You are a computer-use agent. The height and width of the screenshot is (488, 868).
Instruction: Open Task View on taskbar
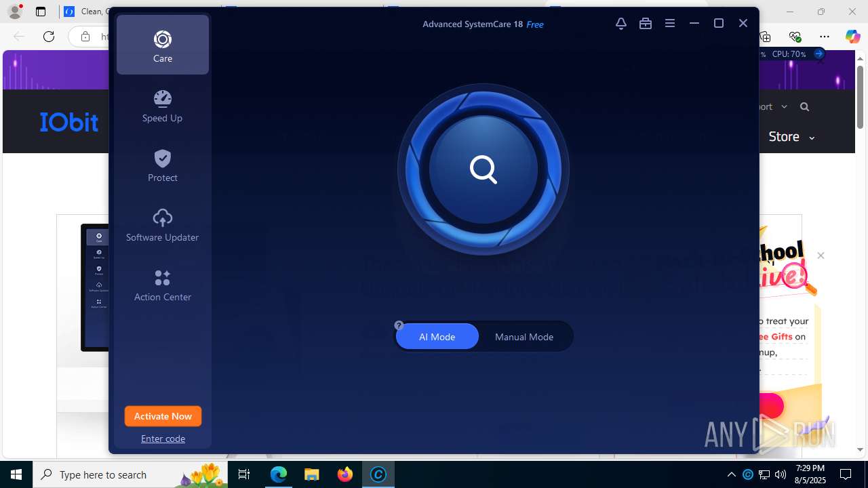click(x=244, y=474)
